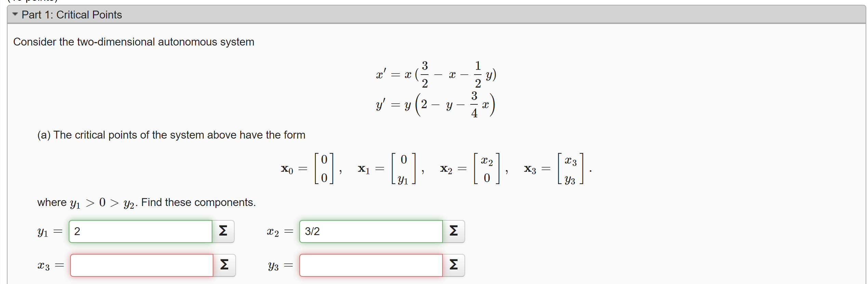Select the green-highlighted y1 input box
Screen dimensions: 868x284
tap(140, 231)
